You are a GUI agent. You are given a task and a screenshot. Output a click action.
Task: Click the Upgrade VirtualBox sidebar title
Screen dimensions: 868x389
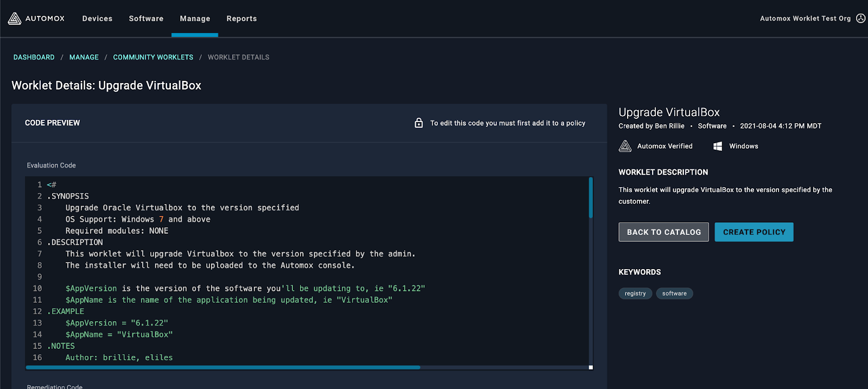tap(669, 112)
